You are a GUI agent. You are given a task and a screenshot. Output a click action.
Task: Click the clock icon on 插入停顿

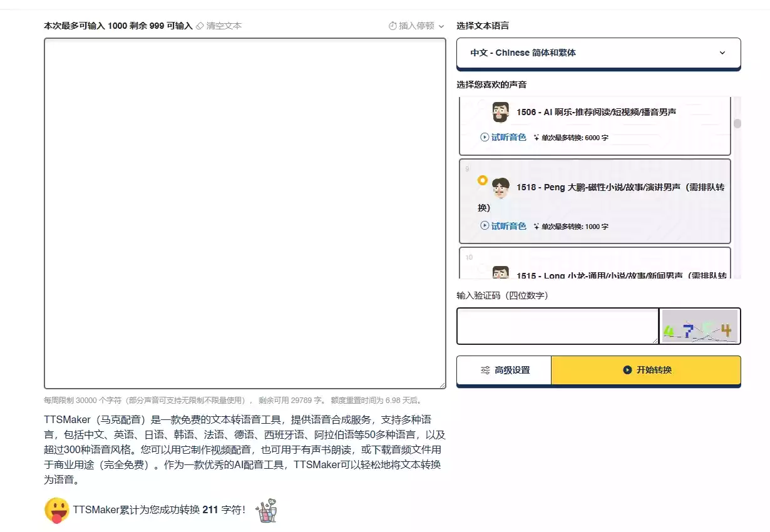392,26
